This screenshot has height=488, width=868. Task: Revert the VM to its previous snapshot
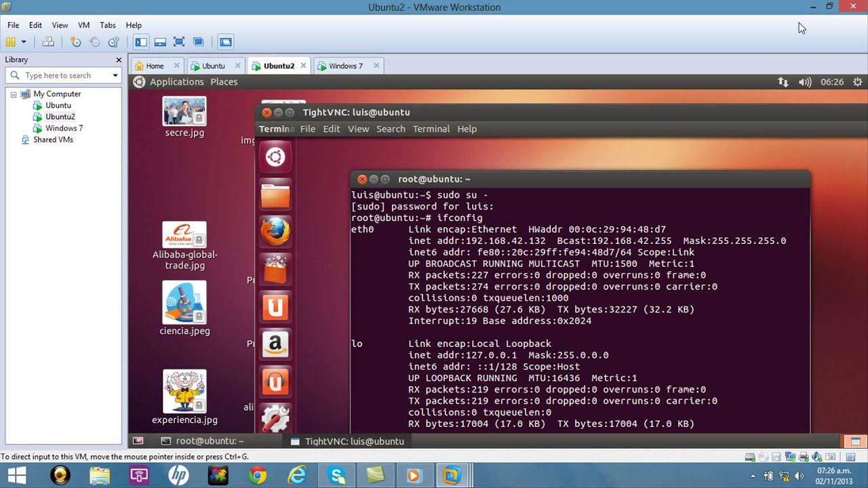tap(95, 42)
